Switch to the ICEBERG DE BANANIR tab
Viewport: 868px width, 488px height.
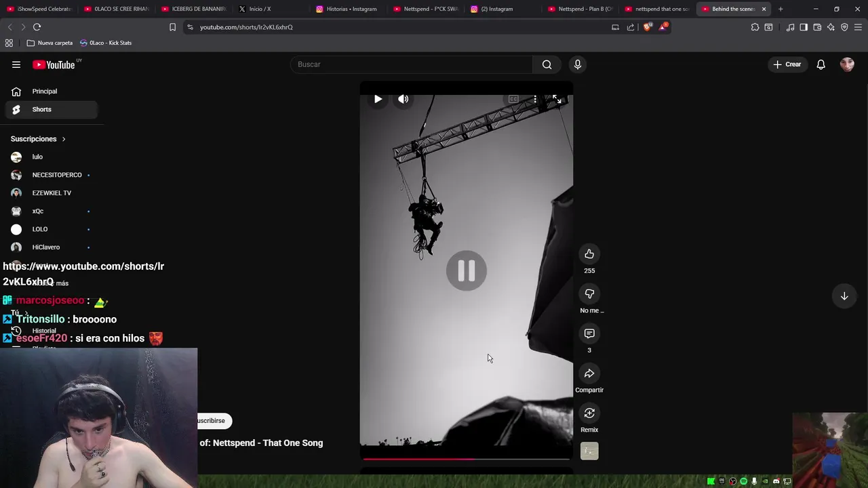point(193,9)
